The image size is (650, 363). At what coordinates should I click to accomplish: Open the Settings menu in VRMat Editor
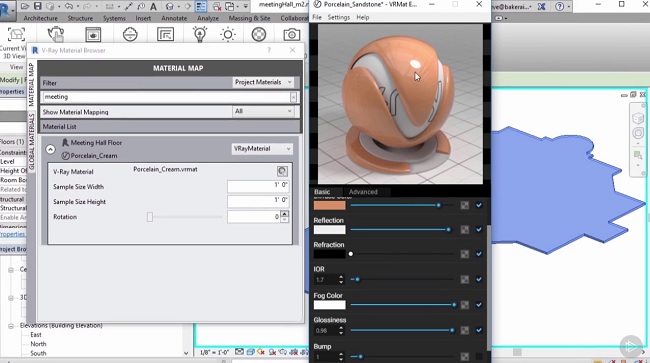(x=339, y=17)
